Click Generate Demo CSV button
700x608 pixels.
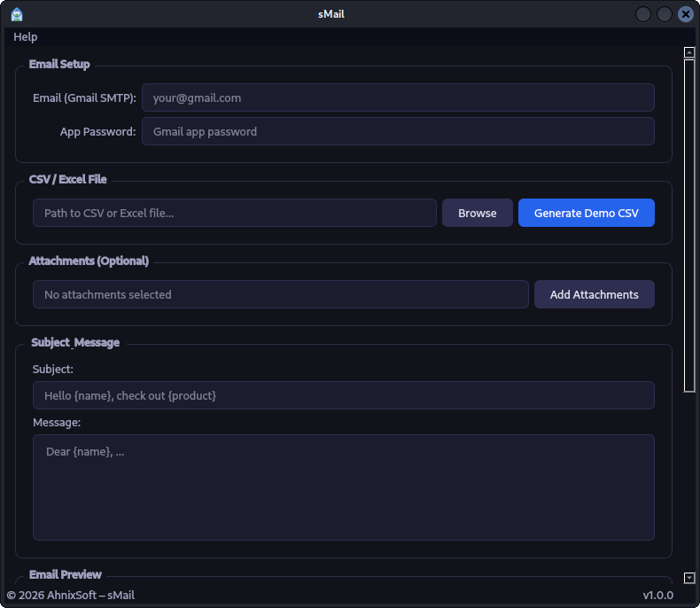(x=587, y=213)
